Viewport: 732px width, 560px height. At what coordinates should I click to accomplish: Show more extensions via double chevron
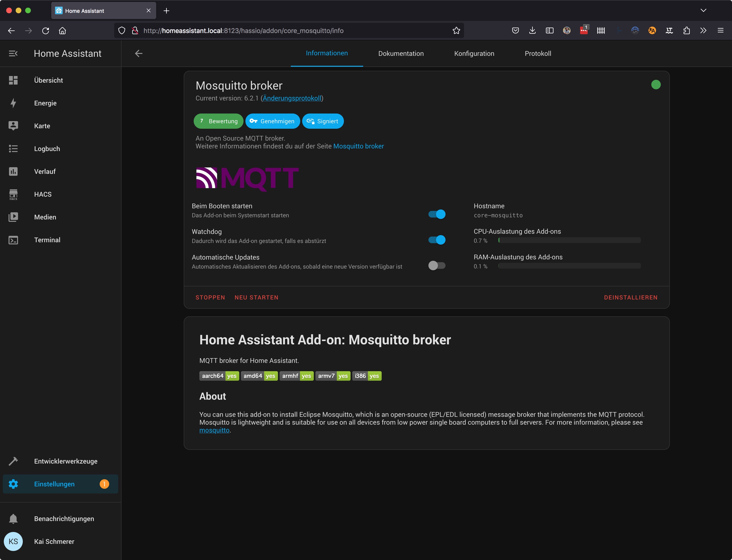[x=703, y=31]
